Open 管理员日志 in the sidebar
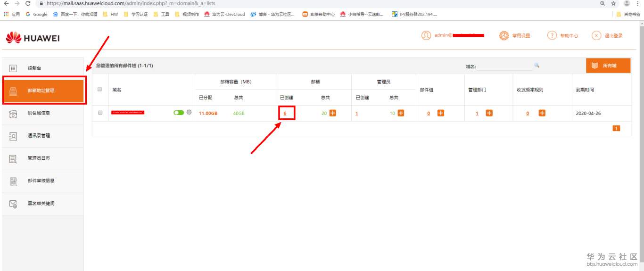 coord(42,158)
